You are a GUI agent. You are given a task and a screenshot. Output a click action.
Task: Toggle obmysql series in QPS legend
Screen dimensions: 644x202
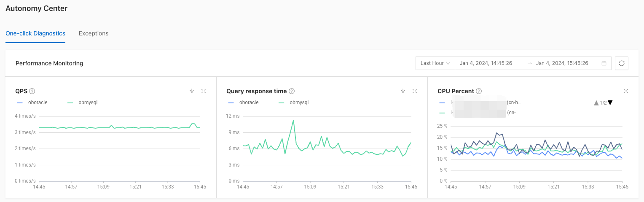point(82,102)
